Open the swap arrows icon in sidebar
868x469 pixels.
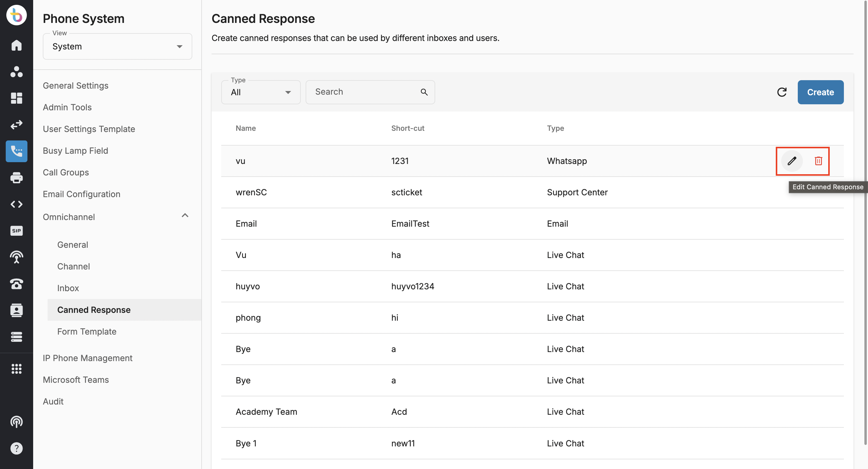click(x=16, y=125)
